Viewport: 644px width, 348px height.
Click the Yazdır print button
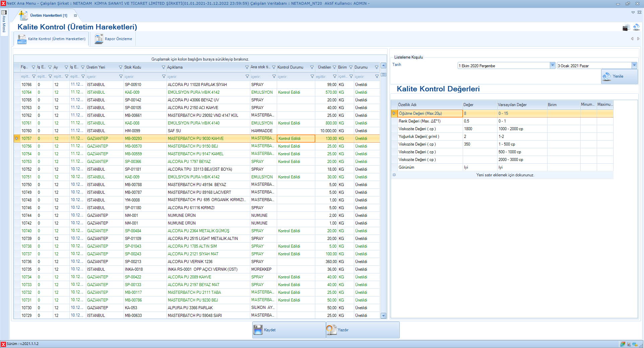click(363, 330)
